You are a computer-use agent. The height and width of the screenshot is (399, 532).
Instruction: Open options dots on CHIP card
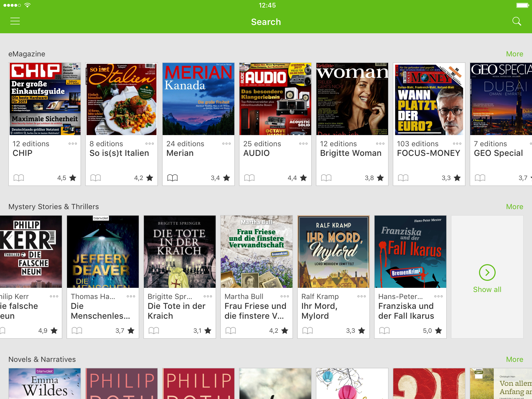[x=73, y=144]
